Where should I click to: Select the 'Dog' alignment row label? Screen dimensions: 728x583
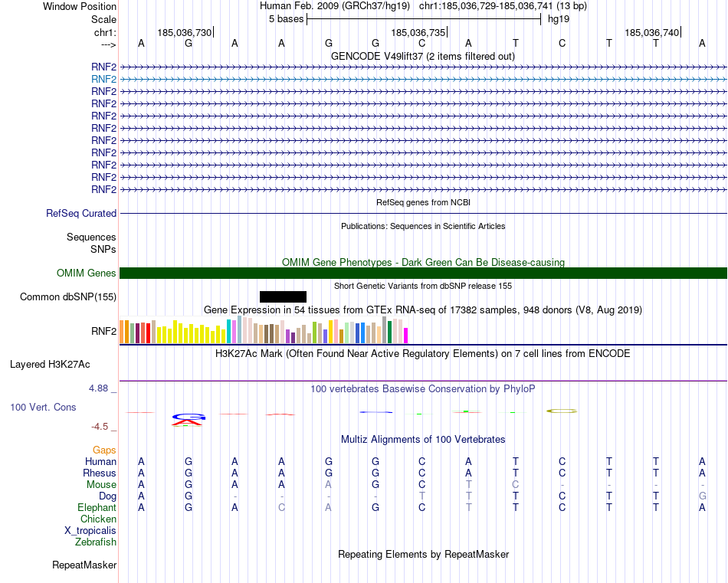pos(108,496)
